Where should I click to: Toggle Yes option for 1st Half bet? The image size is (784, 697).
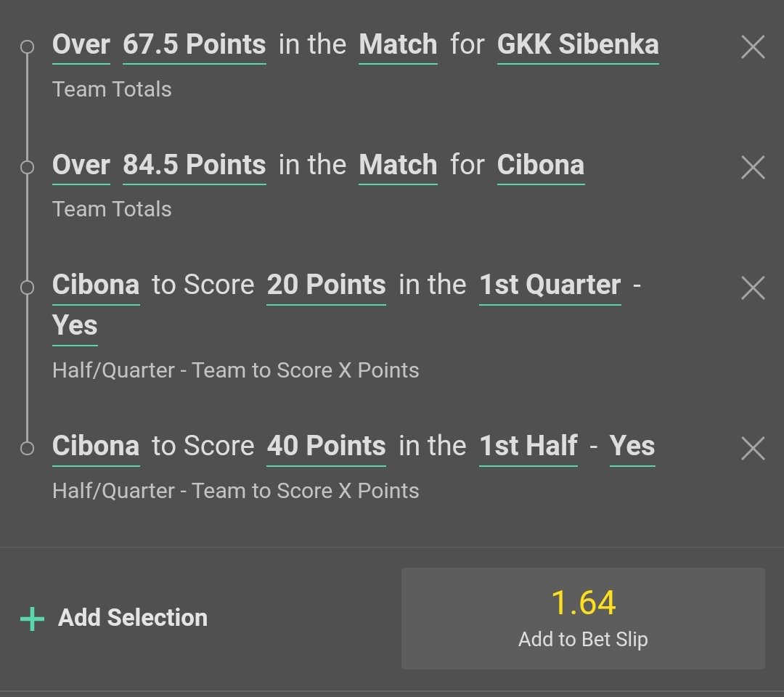pos(632,446)
